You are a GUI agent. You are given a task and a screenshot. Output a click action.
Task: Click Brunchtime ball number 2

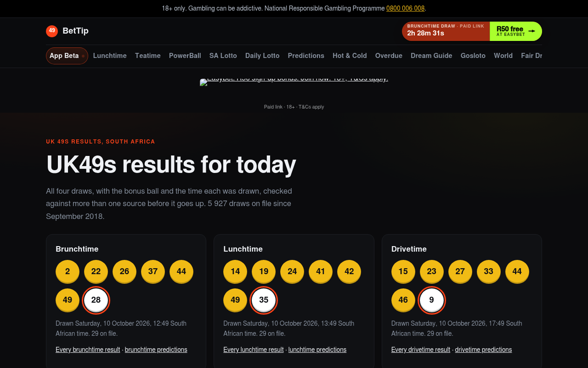click(68, 271)
